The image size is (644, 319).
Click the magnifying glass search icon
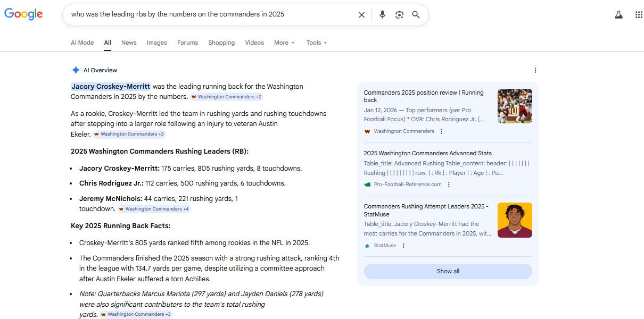coord(416,15)
